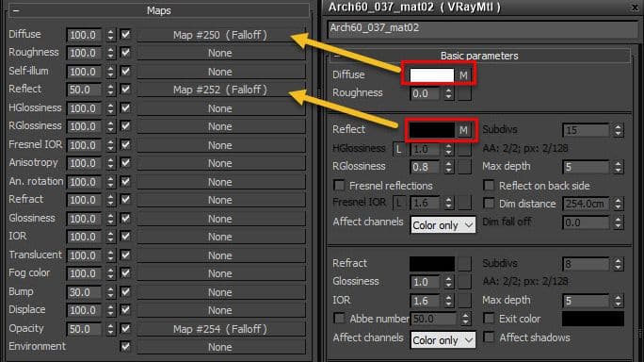This screenshot has height=362, width=644.
Task: Click the refraction IOR empty map button
Action: pos(464,301)
